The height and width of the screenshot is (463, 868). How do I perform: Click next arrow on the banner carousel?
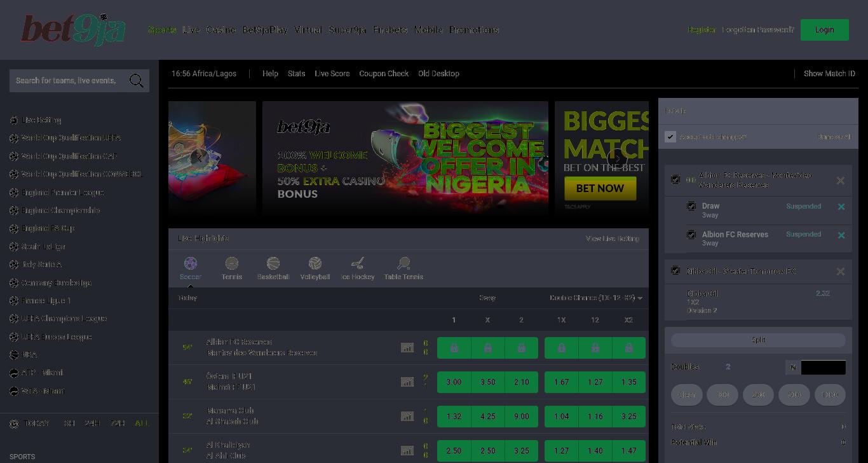(x=618, y=158)
